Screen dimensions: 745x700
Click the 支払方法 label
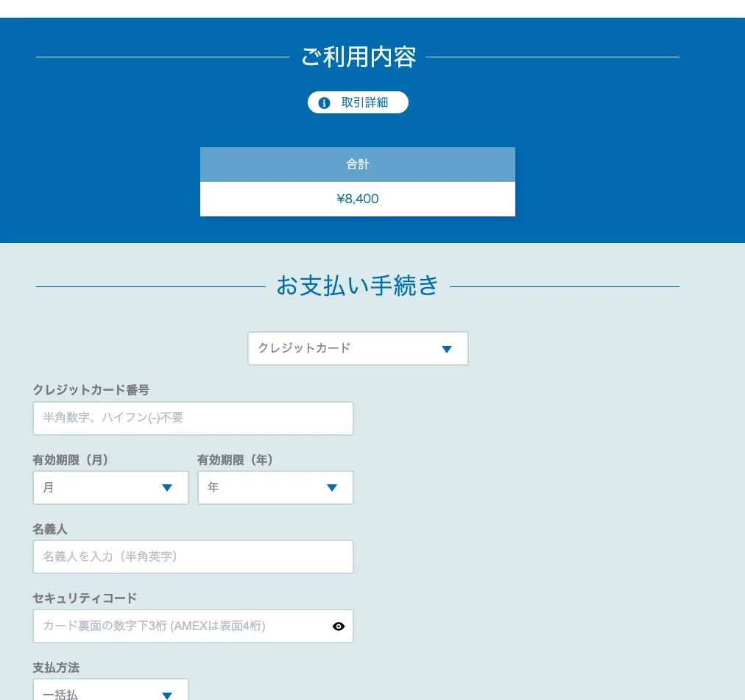tap(56, 668)
